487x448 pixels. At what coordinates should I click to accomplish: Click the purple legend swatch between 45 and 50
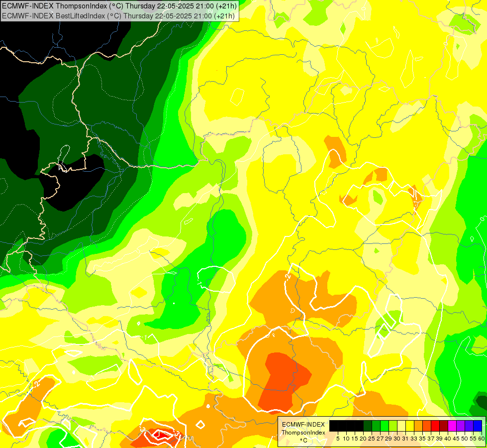coord(461,426)
